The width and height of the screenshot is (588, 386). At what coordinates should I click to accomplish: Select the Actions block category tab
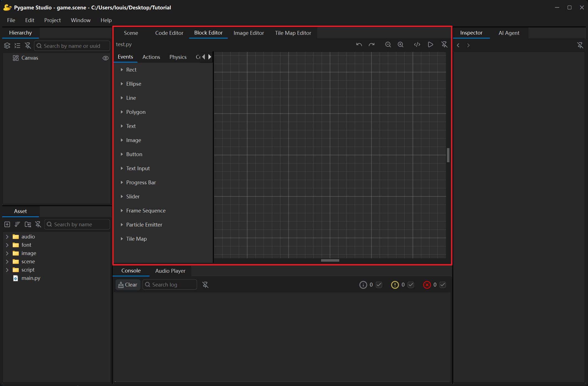pyautogui.click(x=151, y=57)
